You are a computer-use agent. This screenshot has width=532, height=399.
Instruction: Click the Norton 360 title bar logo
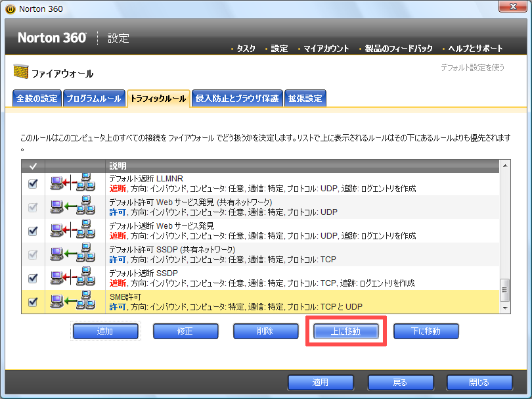click(10, 10)
